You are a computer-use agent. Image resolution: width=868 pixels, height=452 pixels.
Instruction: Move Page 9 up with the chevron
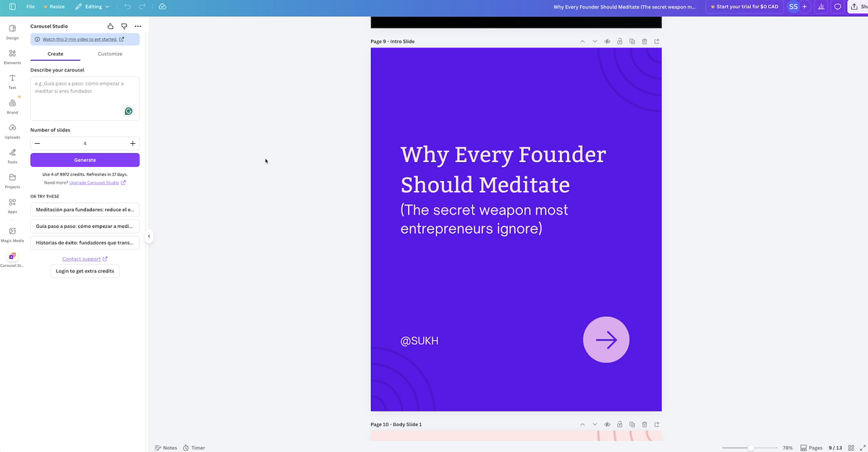click(x=582, y=41)
